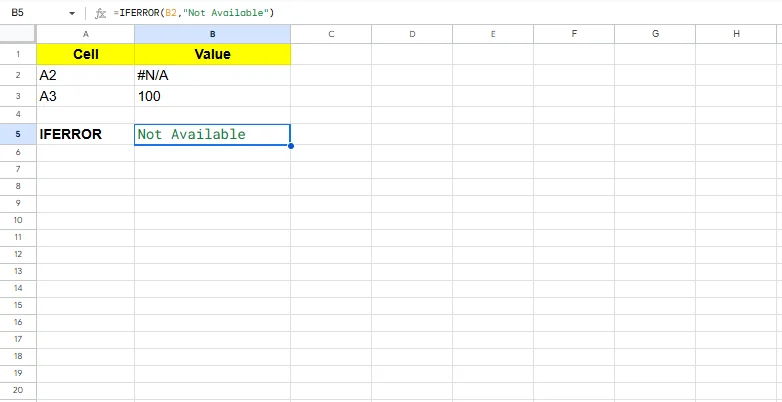Select column B header
This screenshot has height=402, width=782.
(x=212, y=34)
